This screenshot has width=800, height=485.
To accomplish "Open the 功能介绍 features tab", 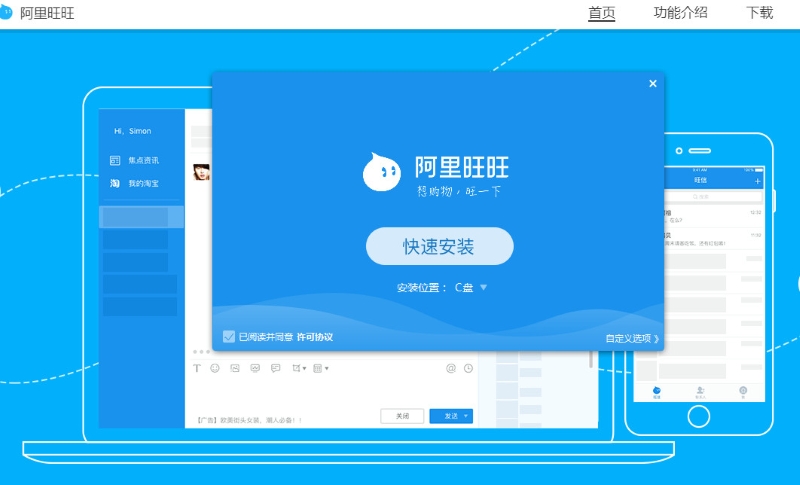I will point(680,13).
